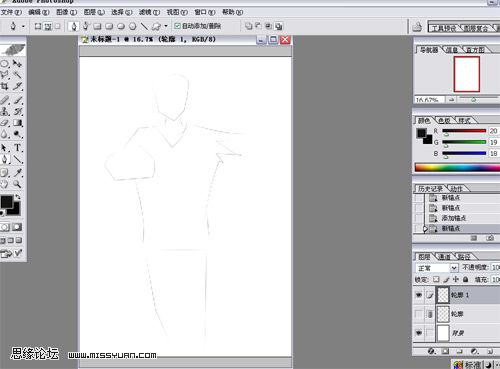Screen dimensions: 500x369
Task: Toggle lock transparent pixels box
Action: point(436,279)
